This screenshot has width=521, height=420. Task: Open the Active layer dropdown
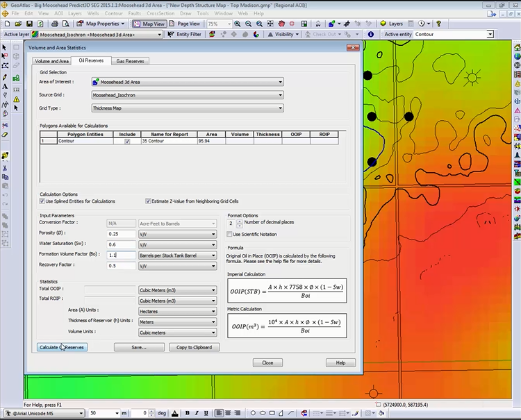click(160, 34)
